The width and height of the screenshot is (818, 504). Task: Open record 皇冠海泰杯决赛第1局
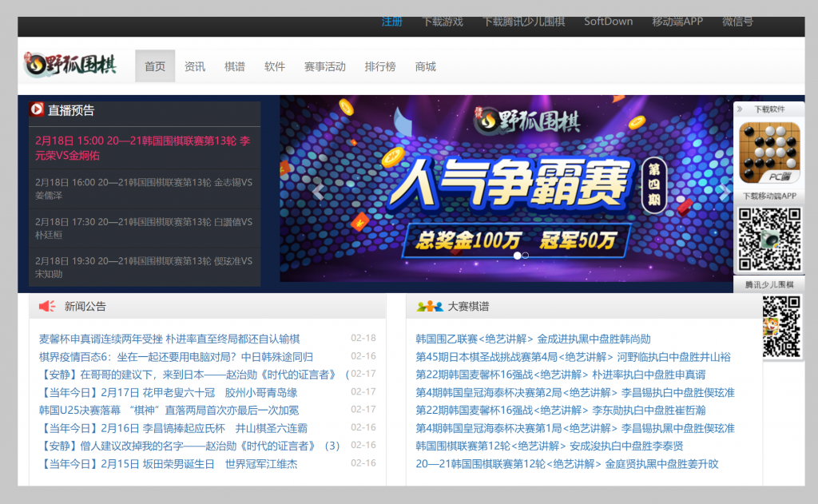coord(575,428)
